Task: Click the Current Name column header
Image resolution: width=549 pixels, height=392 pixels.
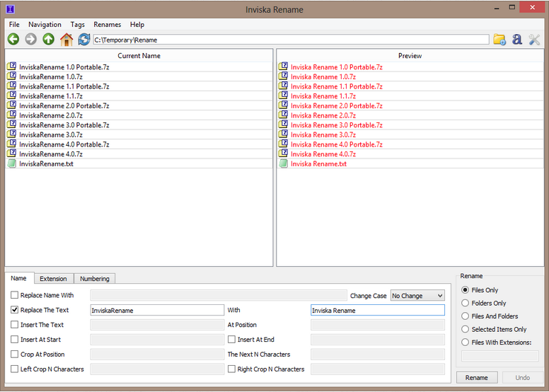Action: point(139,55)
